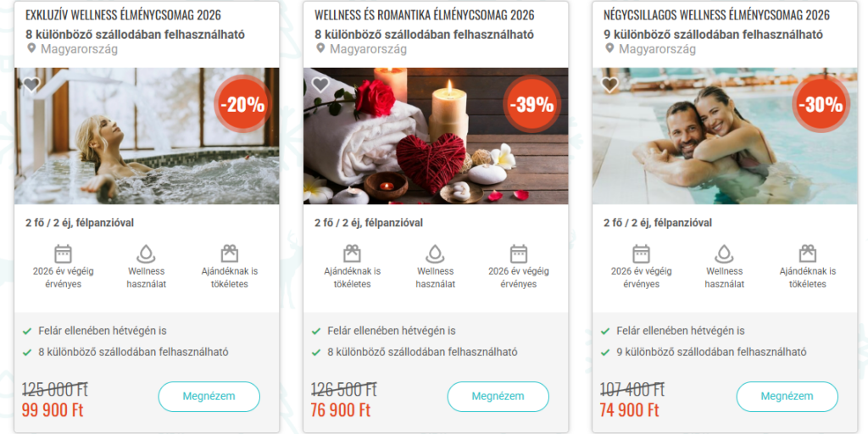Click Megnézem button for 74 900 Ft offer

(787, 397)
